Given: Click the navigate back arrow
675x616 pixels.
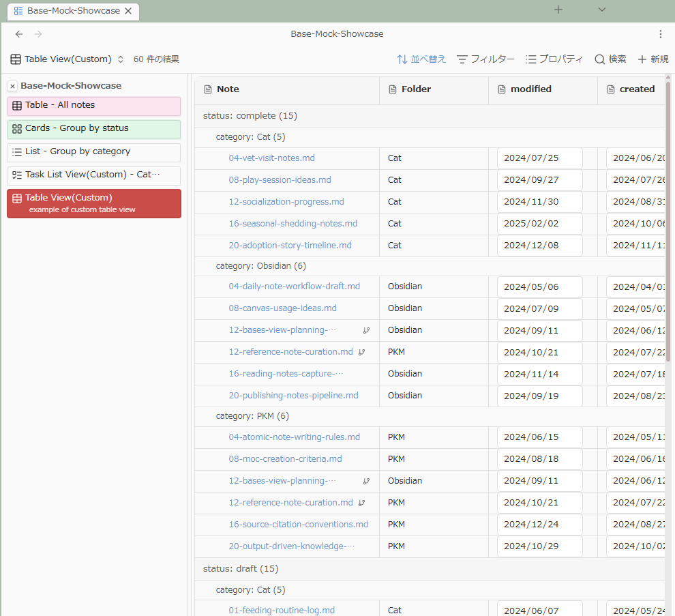Looking at the screenshot, I should 19,34.
